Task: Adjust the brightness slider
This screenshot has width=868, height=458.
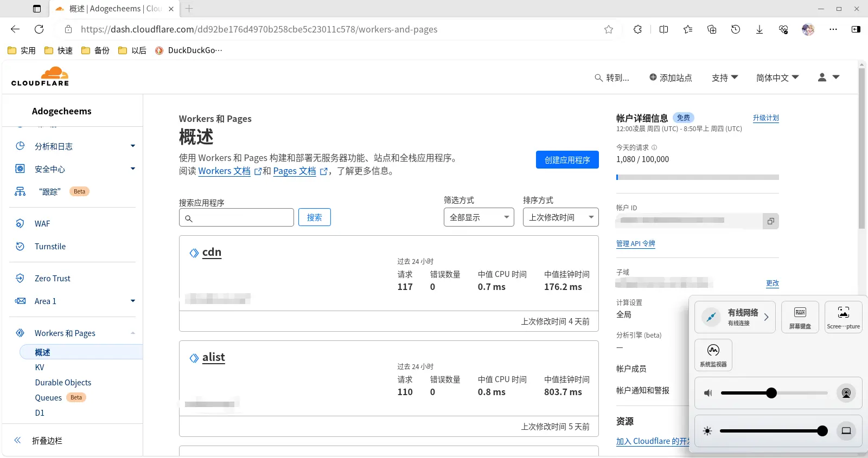Action: pos(774,431)
